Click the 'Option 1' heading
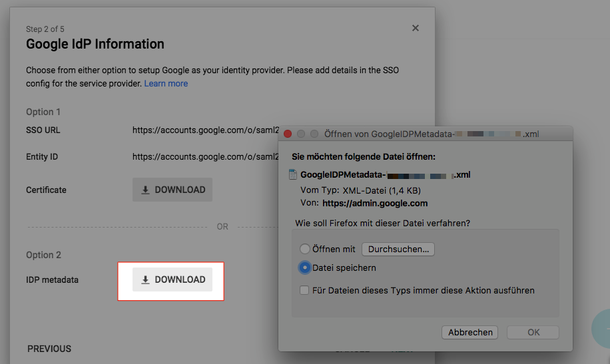The height and width of the screenshot is (364, 610). pyautogui.click(x=43, y=112)
